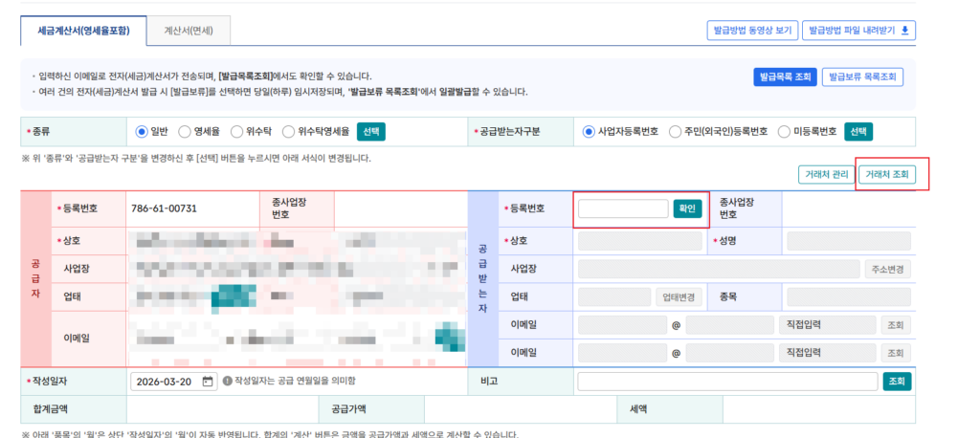Switch to 세금계산서(영세율포함) tab
The image size is (980, 438).
point(84,31)
